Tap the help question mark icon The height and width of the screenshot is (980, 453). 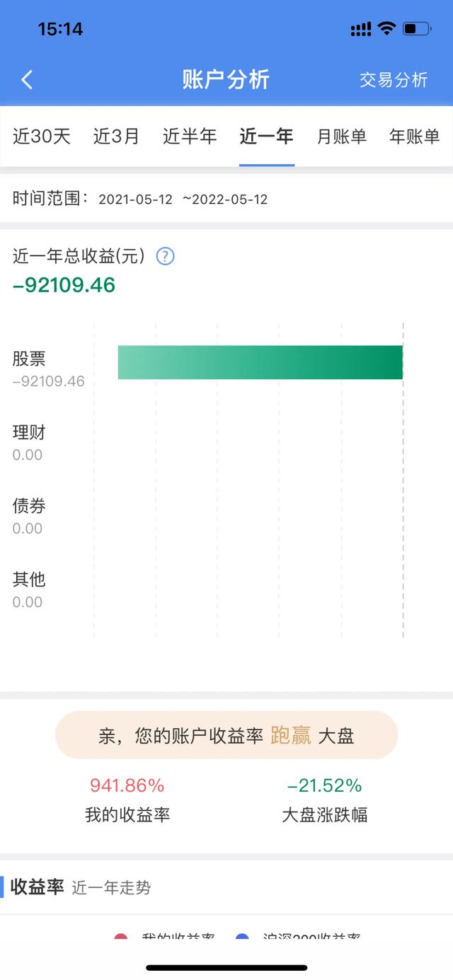click(165, 256)
